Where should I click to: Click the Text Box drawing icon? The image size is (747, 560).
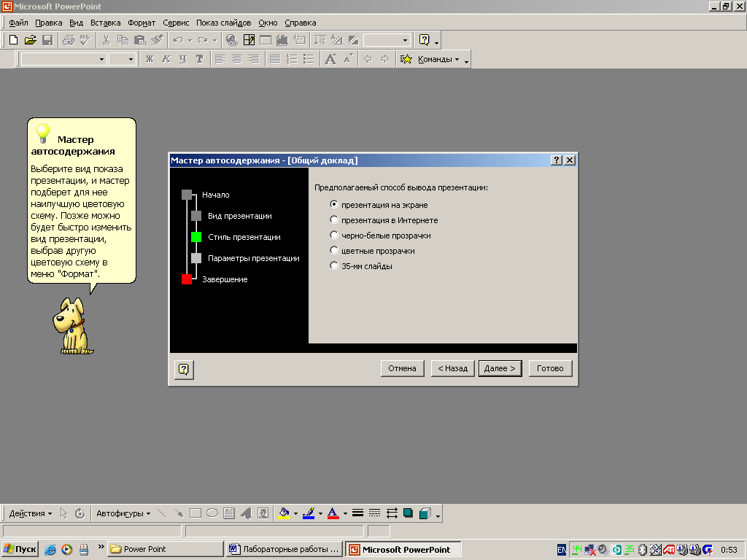[x=229, y=513]
